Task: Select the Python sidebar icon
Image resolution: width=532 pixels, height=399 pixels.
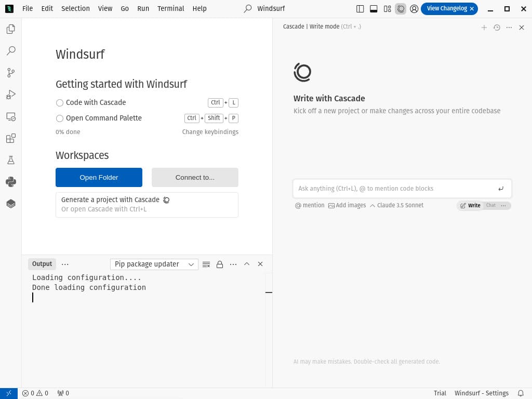Action: (x=10, y=181)
